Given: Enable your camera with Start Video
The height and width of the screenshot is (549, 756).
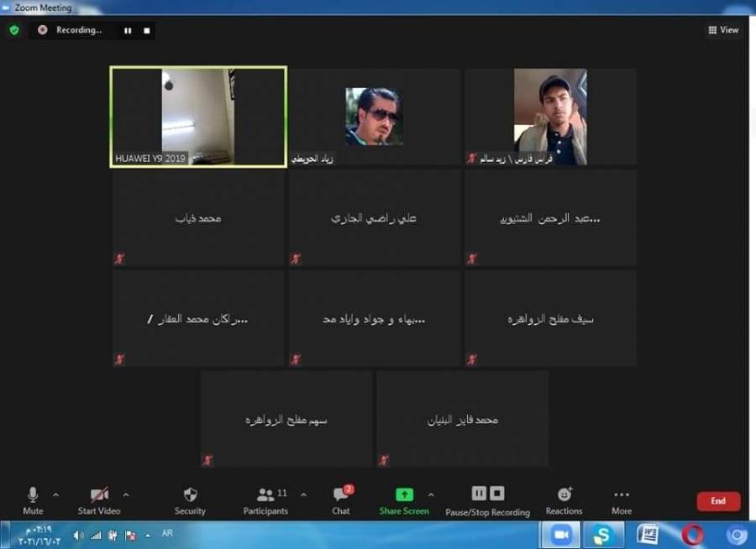Looking at the screenshot, I should pyautogui.click(x=99, y=494).
